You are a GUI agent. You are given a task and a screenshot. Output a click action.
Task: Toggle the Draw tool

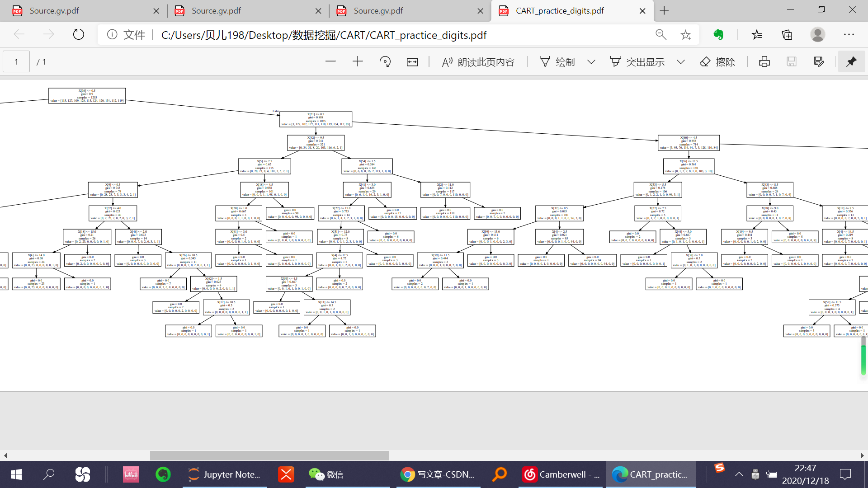click(x=557, y=62)
